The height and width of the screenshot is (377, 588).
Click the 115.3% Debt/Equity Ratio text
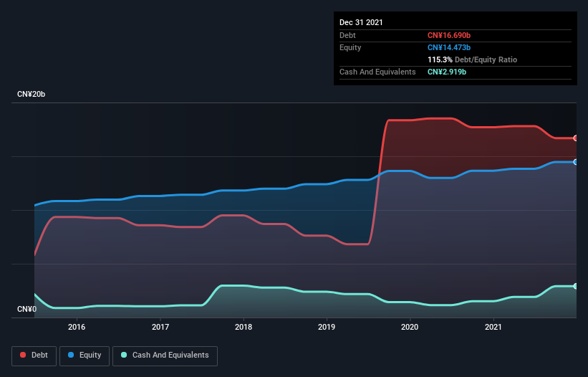click(x=472, y=59)
